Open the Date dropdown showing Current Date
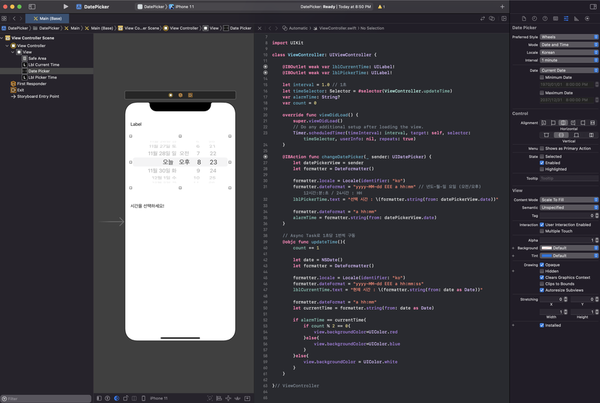 pos(569,70)
